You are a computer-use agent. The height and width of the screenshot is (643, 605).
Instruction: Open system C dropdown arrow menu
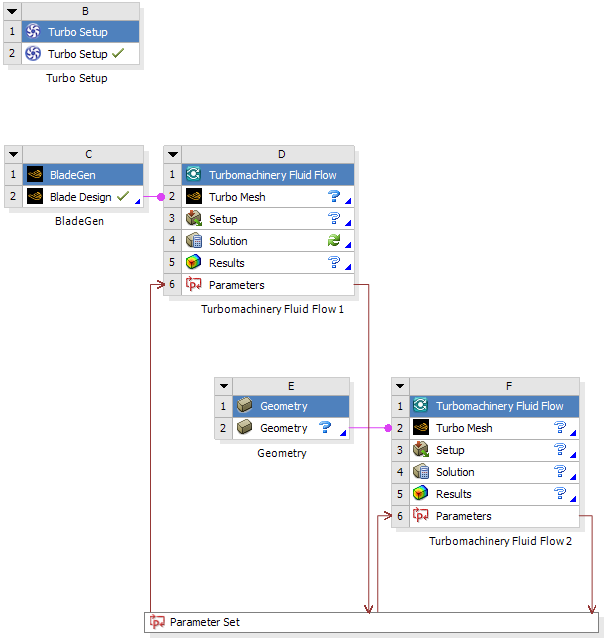click(x=13, y=154)
